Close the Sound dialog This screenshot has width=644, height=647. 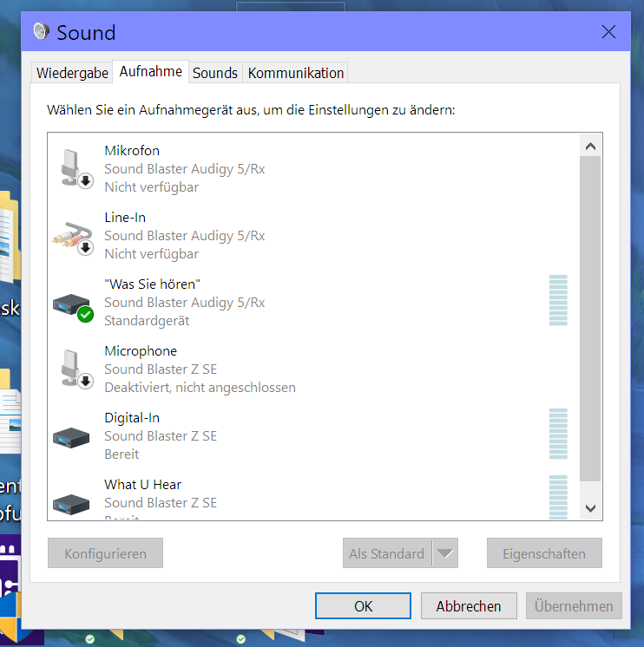[608, 32]
